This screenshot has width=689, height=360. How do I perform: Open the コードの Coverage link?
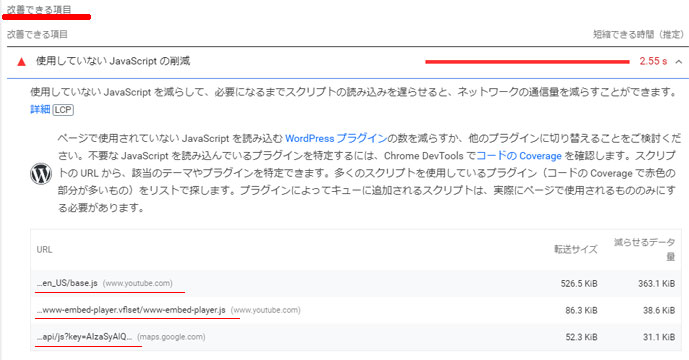click(519, 156)
